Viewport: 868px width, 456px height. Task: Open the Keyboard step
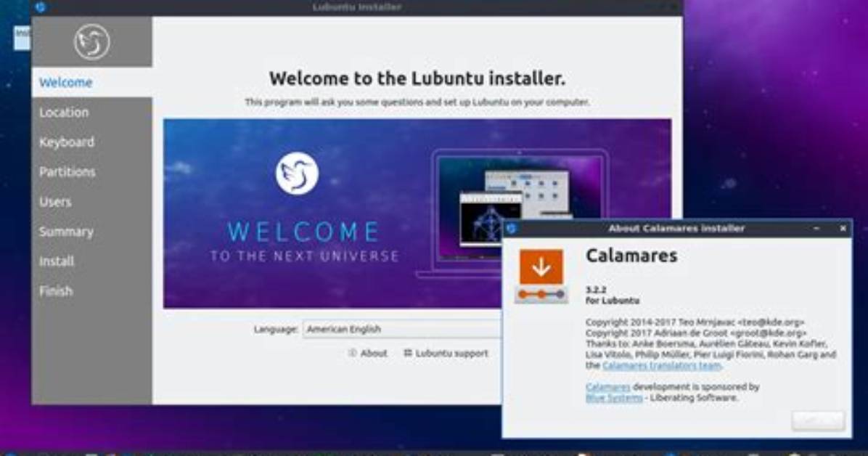(92, 142)
